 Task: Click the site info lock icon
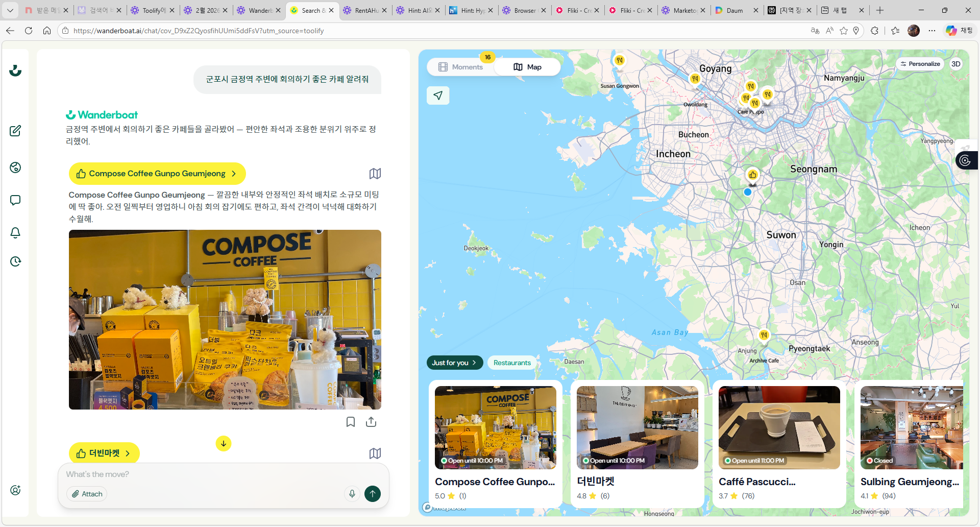(65, 31)
